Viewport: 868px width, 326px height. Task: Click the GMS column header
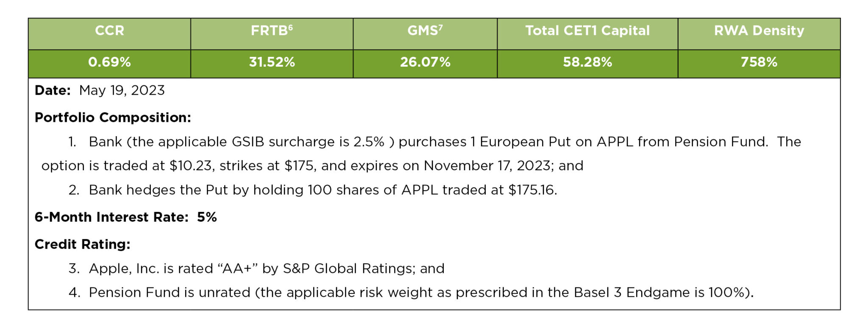422,31
